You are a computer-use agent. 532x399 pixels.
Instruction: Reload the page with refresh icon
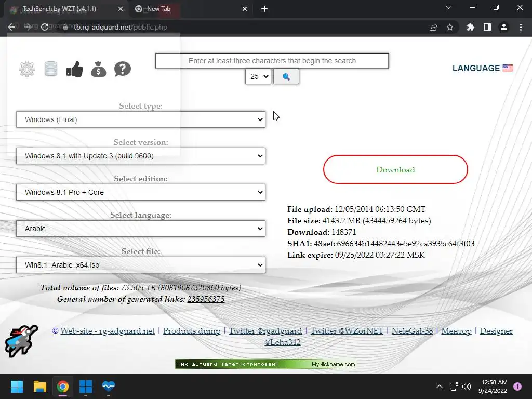tap(45, 27)
